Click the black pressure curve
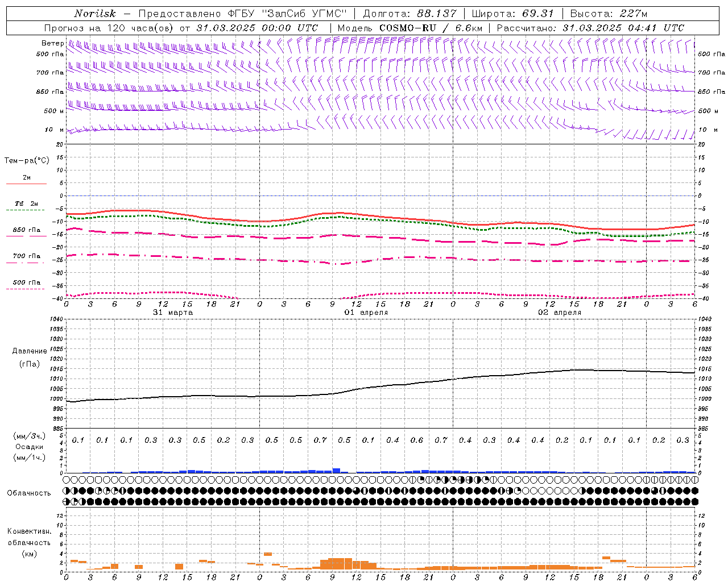 (x=381, y=387)
